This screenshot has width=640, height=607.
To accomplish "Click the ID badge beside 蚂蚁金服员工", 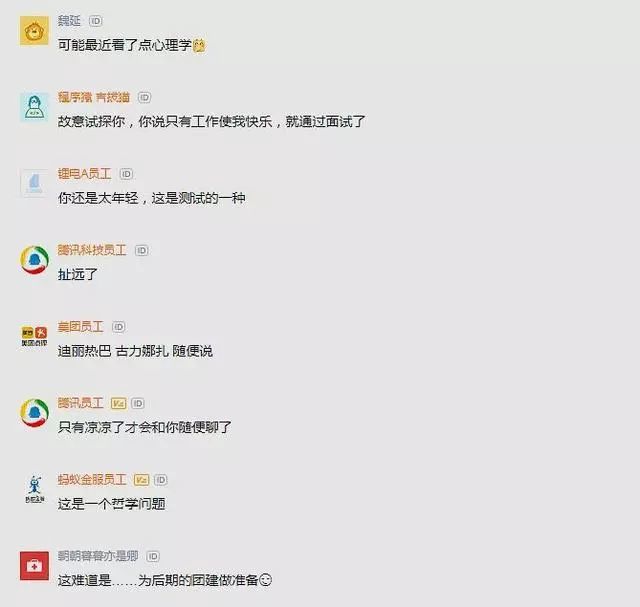I will coord(161,480).
